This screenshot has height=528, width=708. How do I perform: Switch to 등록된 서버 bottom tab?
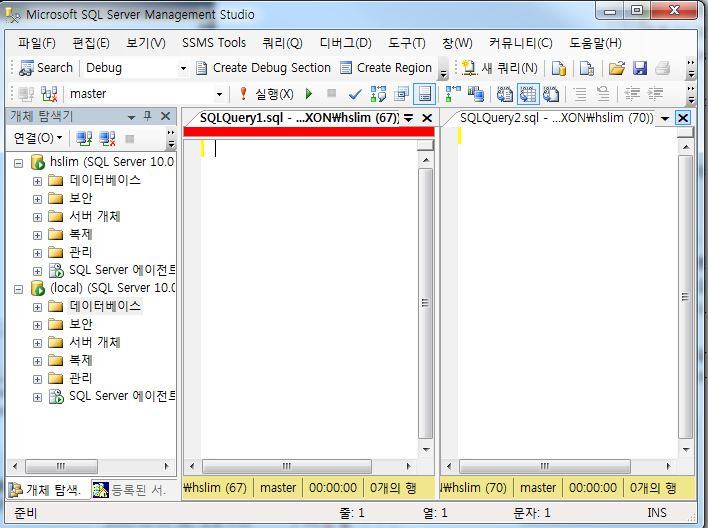pyautogui.click(x=131, y=490)
